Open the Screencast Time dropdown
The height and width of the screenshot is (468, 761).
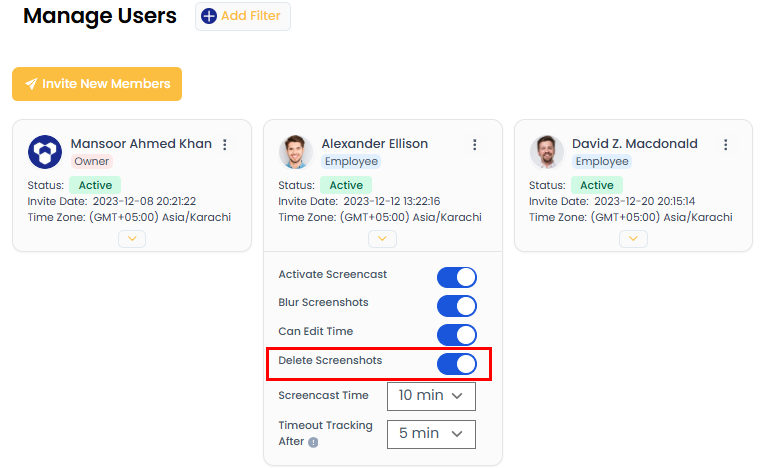tap(430, 396)
